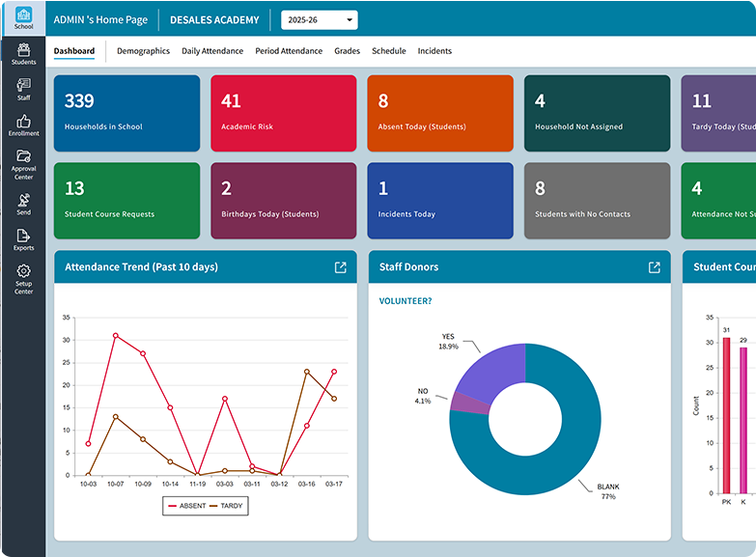Click the NO 4.1% donut segment
Image resolution: width=756 pixels, height=557 pixels.
(x=470, y=404)
